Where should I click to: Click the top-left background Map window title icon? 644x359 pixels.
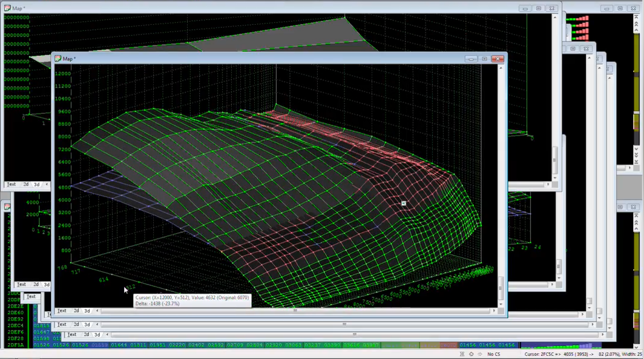pyautogui.click(x=7, y=8)
